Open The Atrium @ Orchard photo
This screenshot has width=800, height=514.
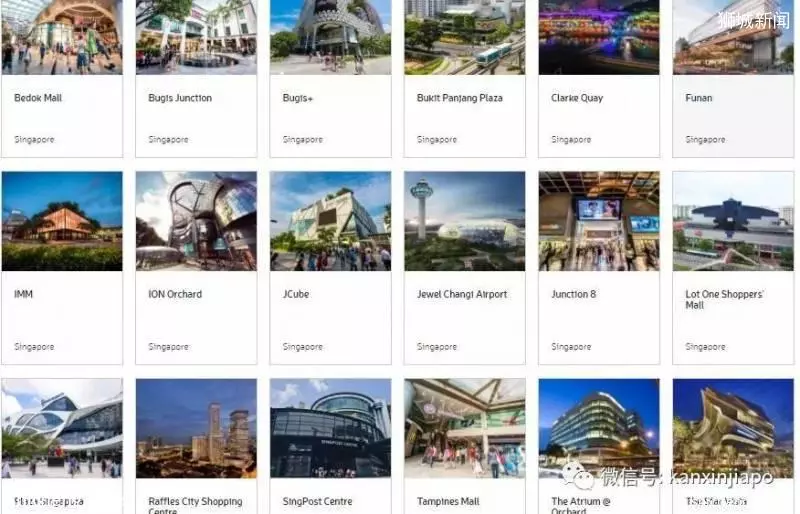tap(599, 428)
